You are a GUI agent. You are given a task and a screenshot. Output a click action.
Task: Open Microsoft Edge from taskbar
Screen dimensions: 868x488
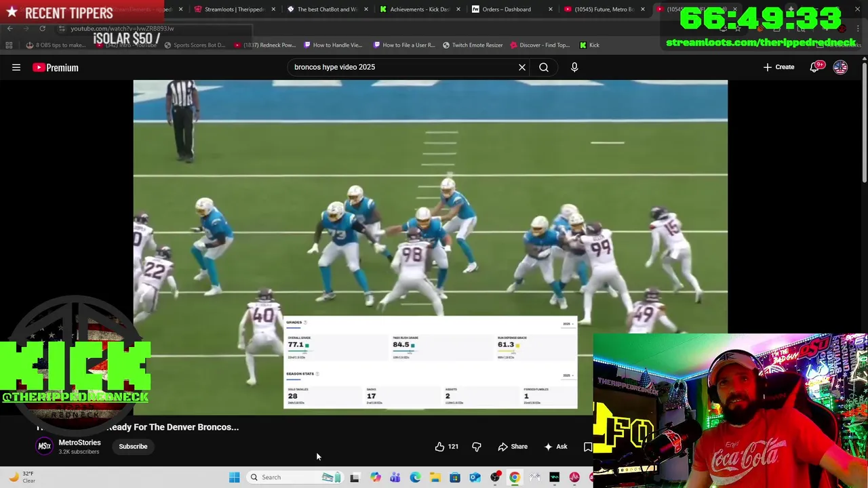point(415,477)
